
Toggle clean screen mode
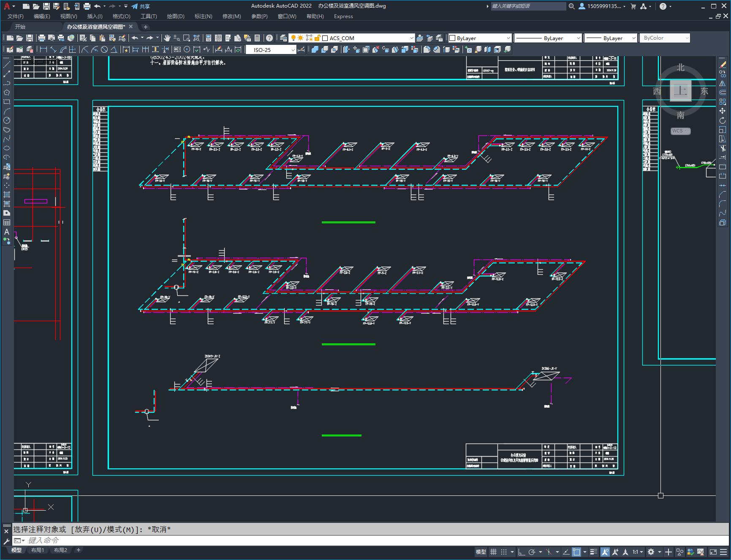713,552
